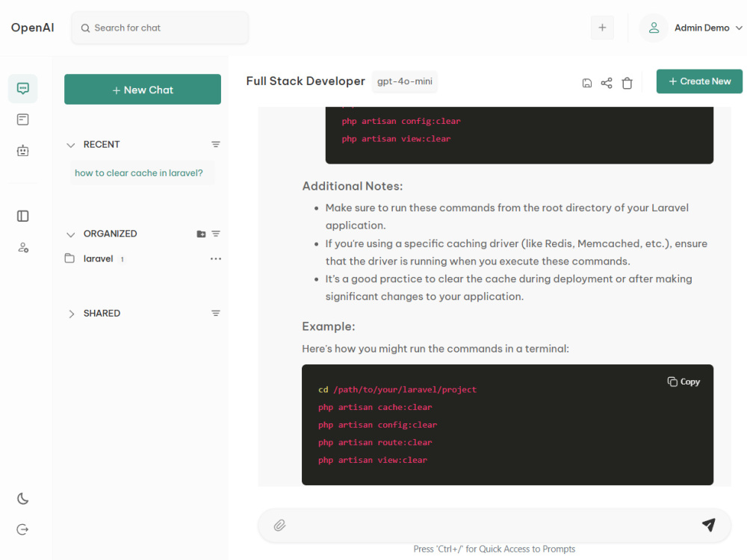747x560 pixels.
Task: Open the templates page icon in the sidebar
Action: coord(23,119)
